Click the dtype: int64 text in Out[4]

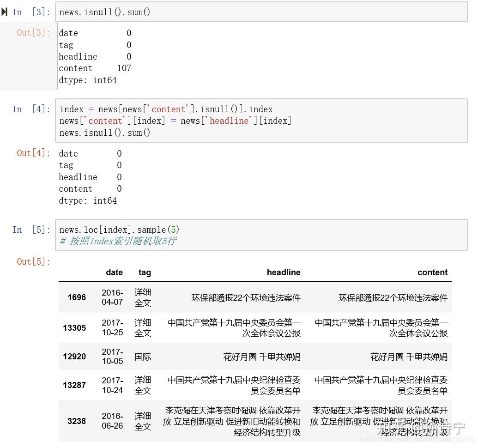(x=87, y=200)
